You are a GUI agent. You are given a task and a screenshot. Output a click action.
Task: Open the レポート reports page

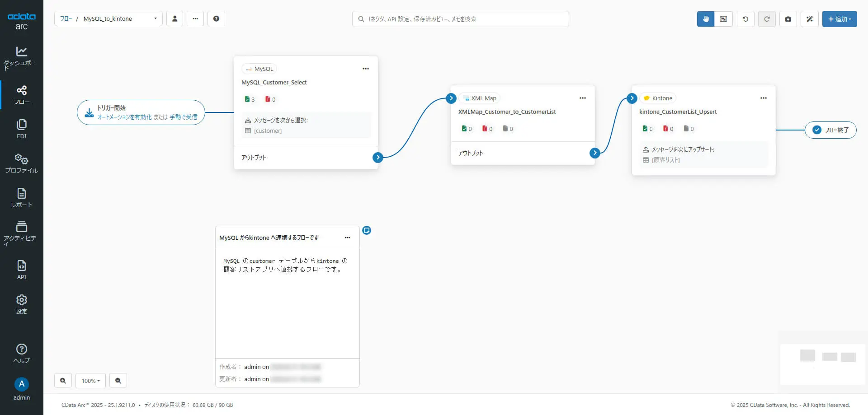tap(21, 198)
